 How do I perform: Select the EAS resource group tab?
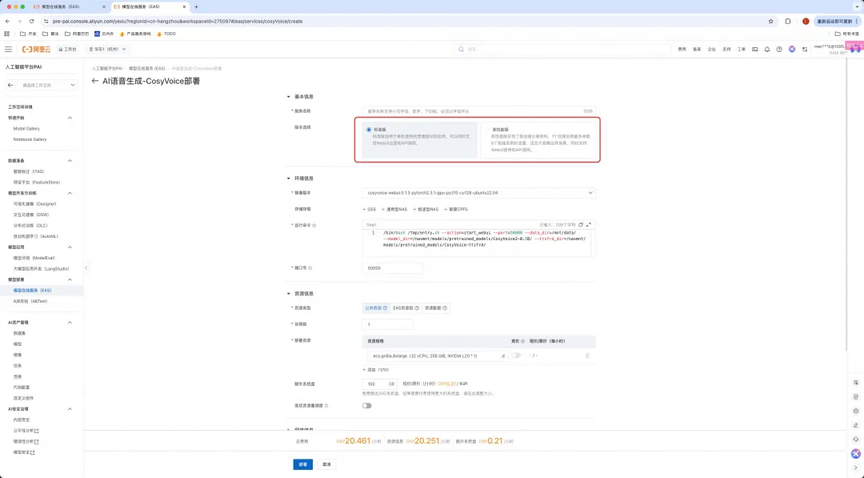coord(405,308)
